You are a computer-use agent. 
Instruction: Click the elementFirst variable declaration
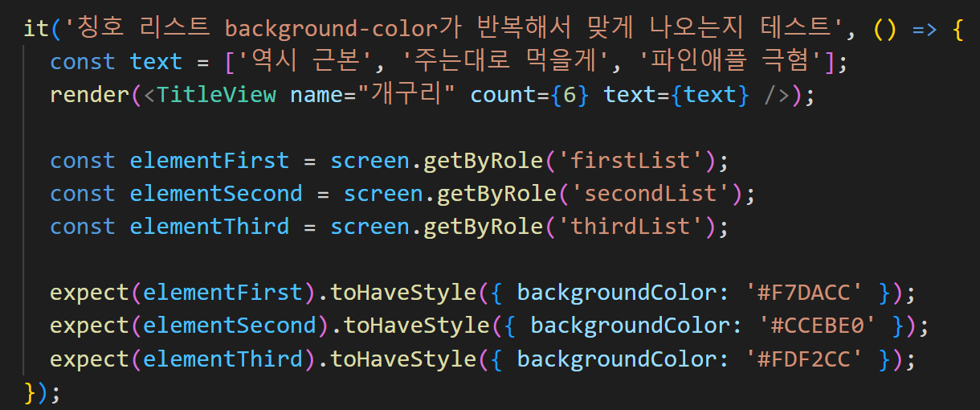tap(209, 161)
